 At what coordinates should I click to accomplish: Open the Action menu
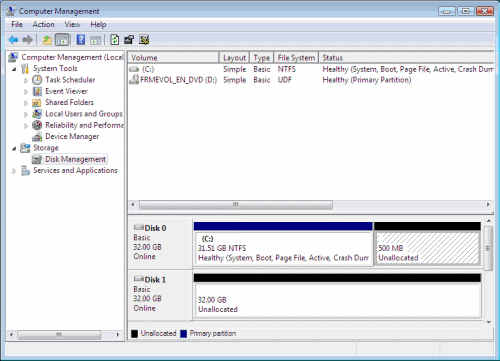(x=43, y=24)
